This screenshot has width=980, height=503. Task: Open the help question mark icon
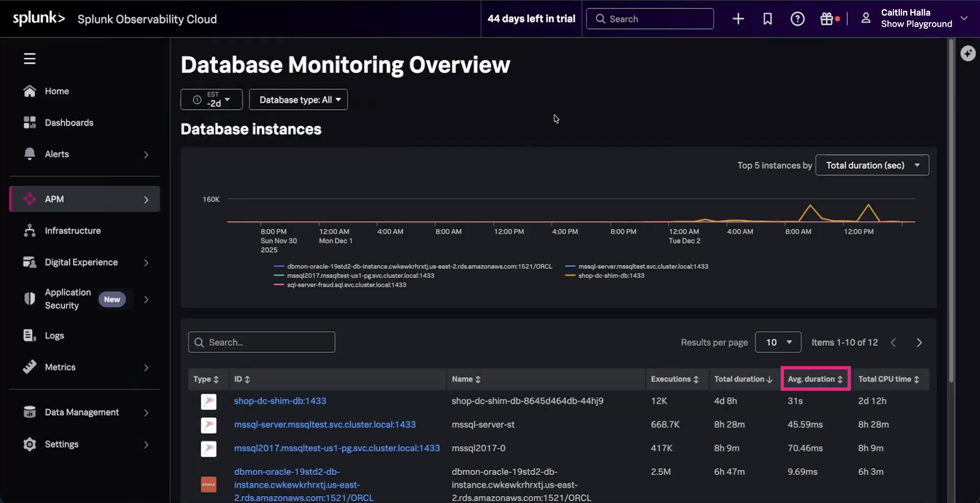[x=797, y=18]
